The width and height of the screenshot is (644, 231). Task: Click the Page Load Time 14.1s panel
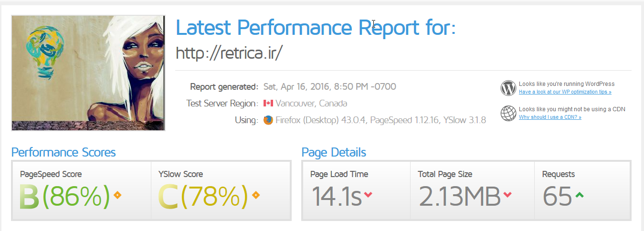pyautogui.click(x=357, y=190)
